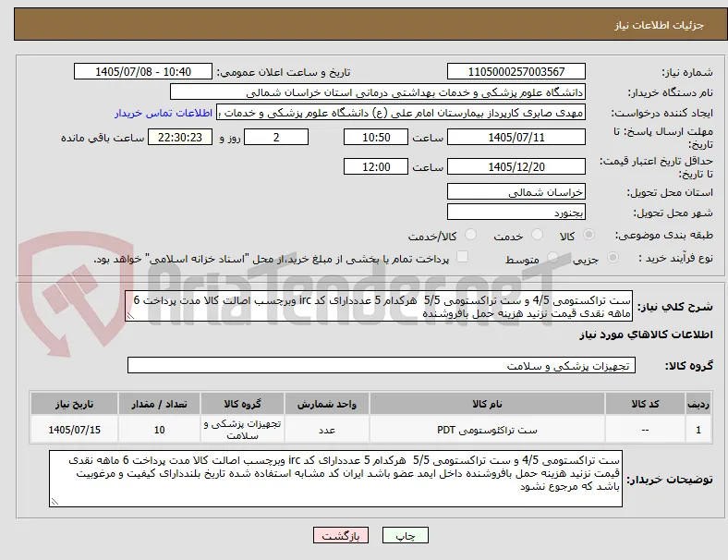Select the خدمت radio button
The width and height of the screenshot is (728, 560).
[537, 235]
